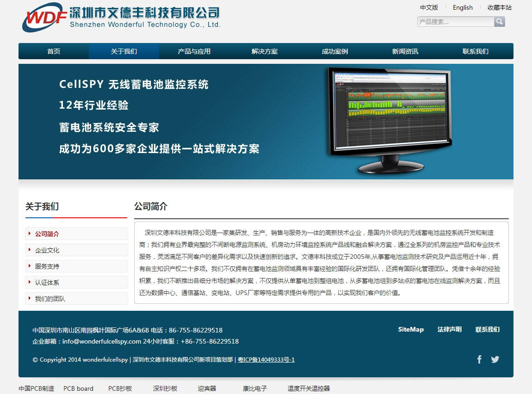Open the 粤ICP备14049333号-1 record link
532x394 pixels.
coord(266,359)
